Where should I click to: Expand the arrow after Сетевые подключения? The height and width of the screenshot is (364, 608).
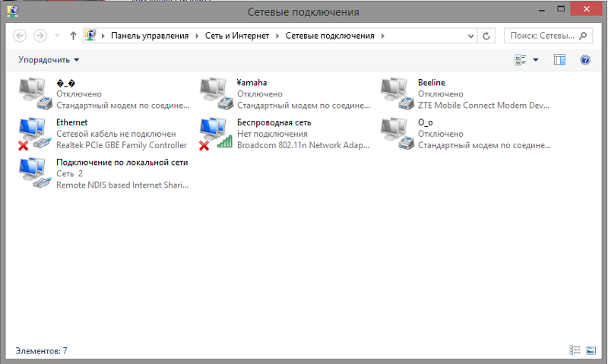383,36
